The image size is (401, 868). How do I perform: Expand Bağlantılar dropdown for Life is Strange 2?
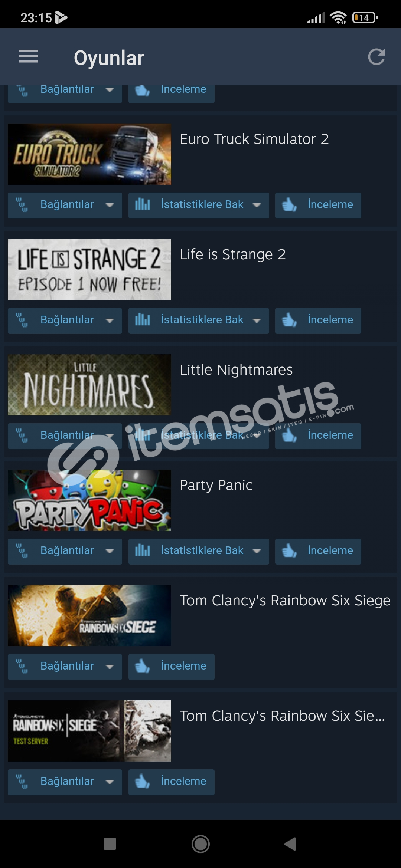click(x=65, y=320)
